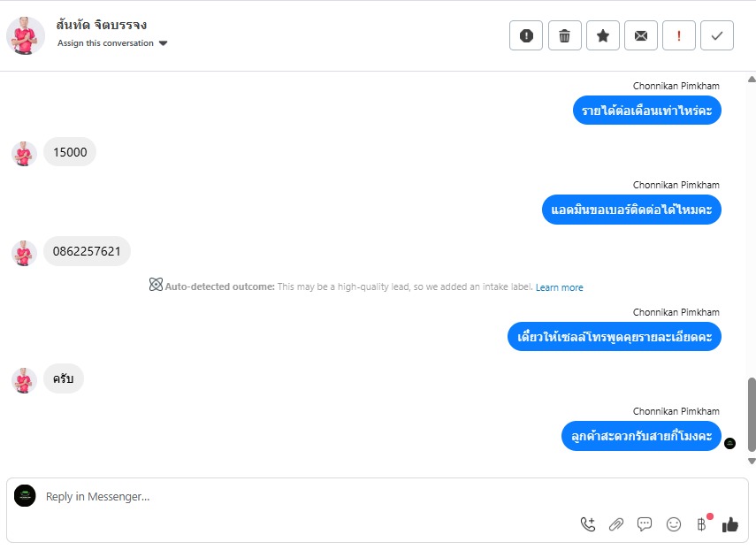Open customer profile picture in header

point(26,35)
